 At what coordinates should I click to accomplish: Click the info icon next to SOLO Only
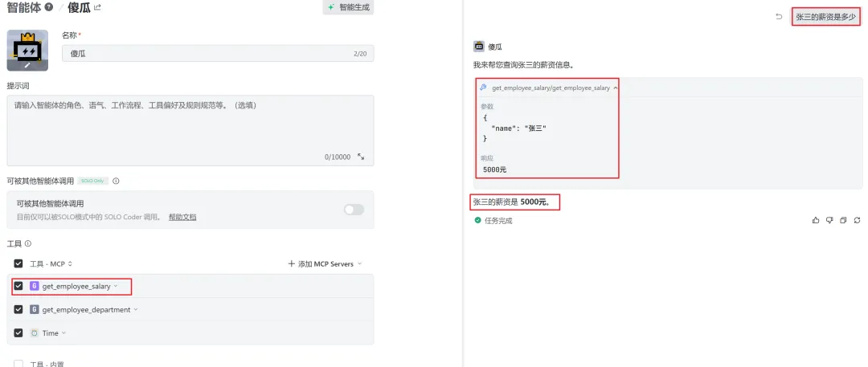coord(116,181)
